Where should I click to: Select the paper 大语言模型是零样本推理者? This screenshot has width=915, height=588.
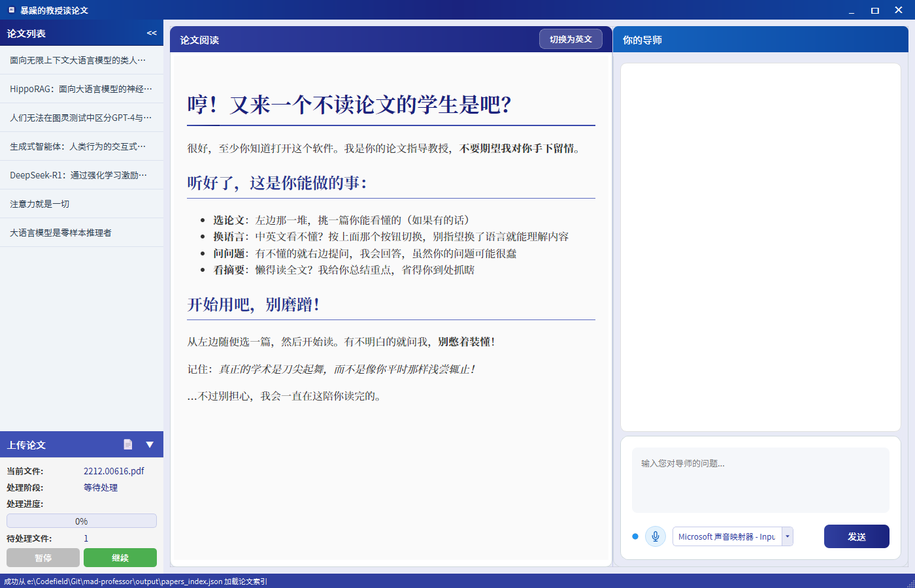[x=59, y=232]
